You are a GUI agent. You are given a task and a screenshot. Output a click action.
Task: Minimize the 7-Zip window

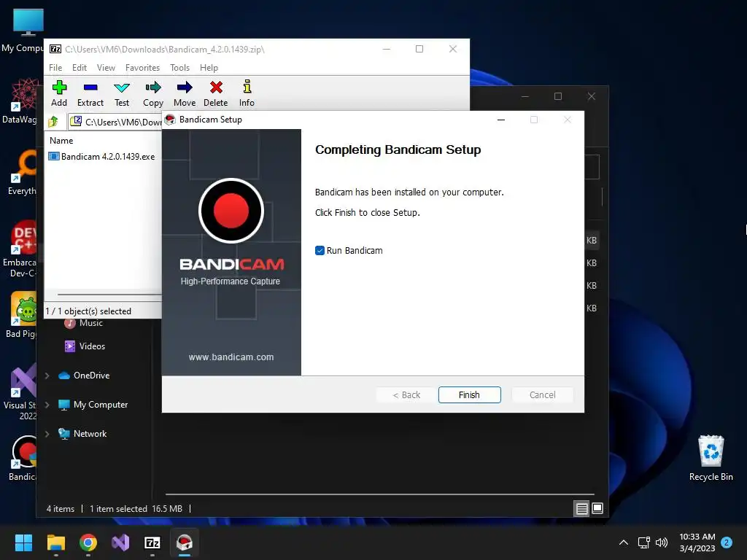pos(387,49)
